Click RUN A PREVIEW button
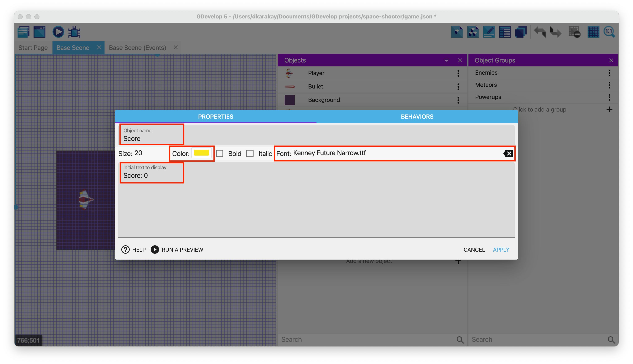Screen dimensions: 633x364 (x=177, y=249)
